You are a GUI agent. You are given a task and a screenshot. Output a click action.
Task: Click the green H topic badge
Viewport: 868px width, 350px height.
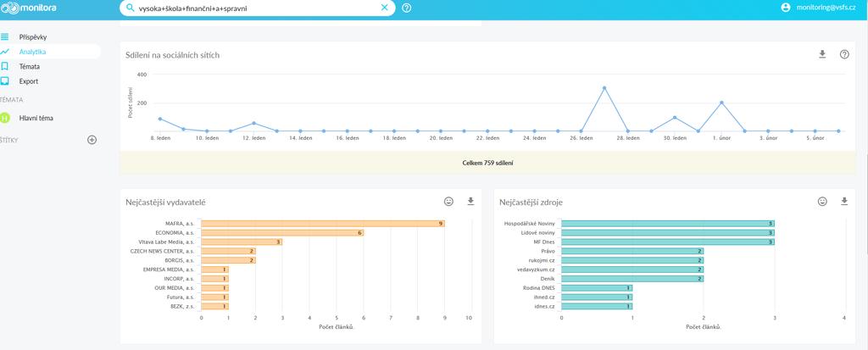click(x=5, y=118)
